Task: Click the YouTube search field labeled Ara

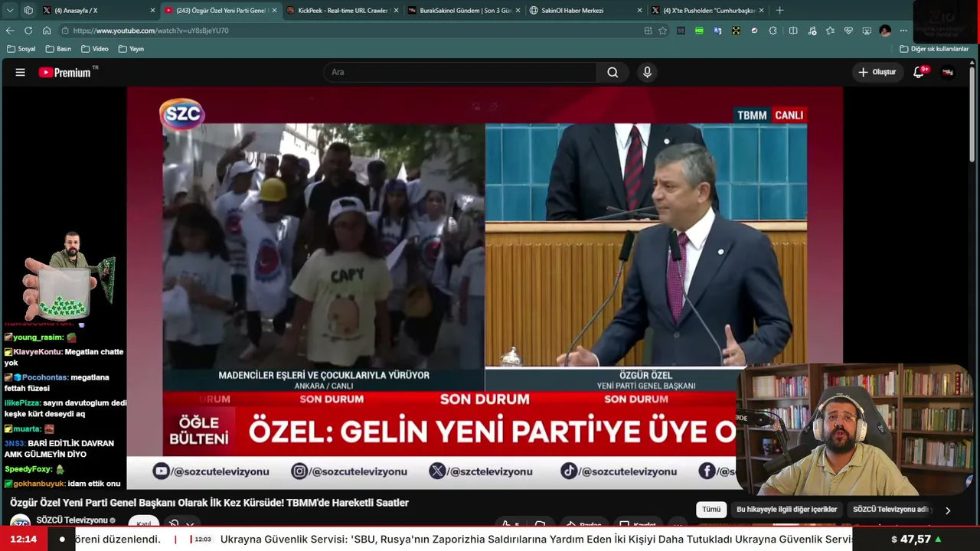Action: (x=460, y=72)
